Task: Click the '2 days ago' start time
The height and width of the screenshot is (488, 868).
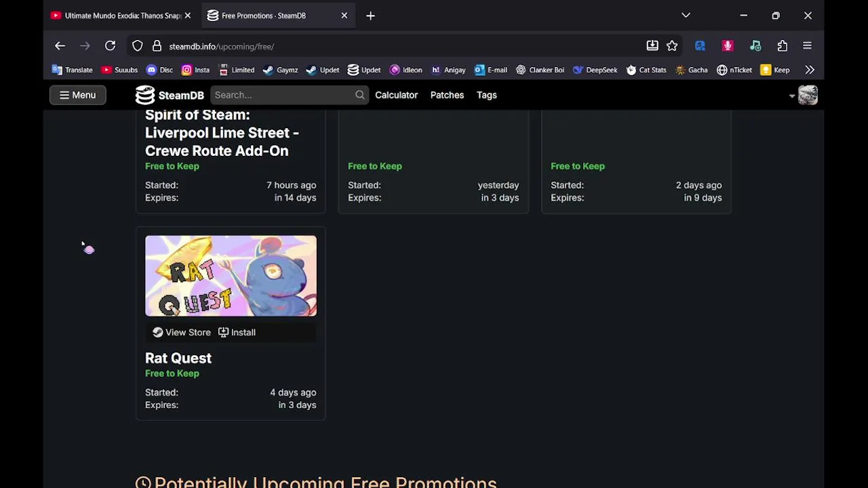Action: click(x=698, y=185)
